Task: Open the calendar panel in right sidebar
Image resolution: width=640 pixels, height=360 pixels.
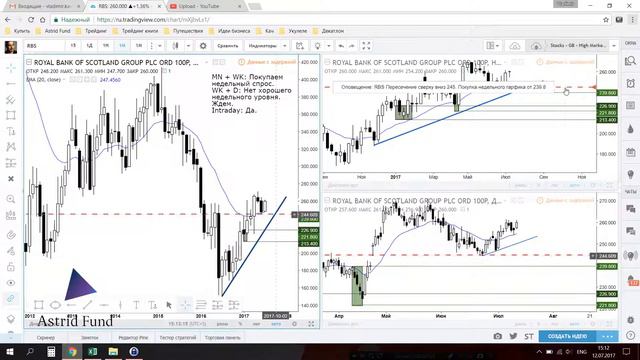Action: pyautogui.click(x=631, y=152)
